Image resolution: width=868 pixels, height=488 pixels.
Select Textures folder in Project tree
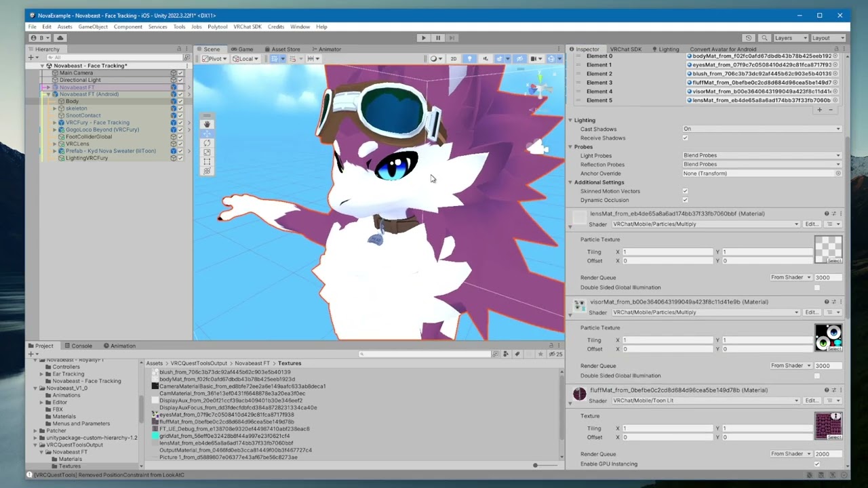[70, 466]
